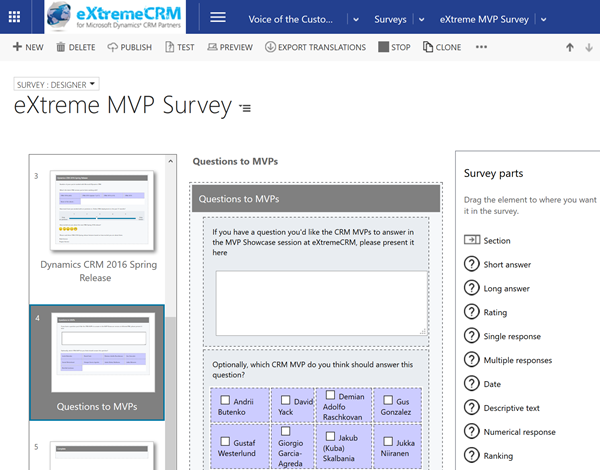Check the Demian Adolfo Raschkovan checkbox
This screenshot has width=600, height=470.
pos(330,395)
